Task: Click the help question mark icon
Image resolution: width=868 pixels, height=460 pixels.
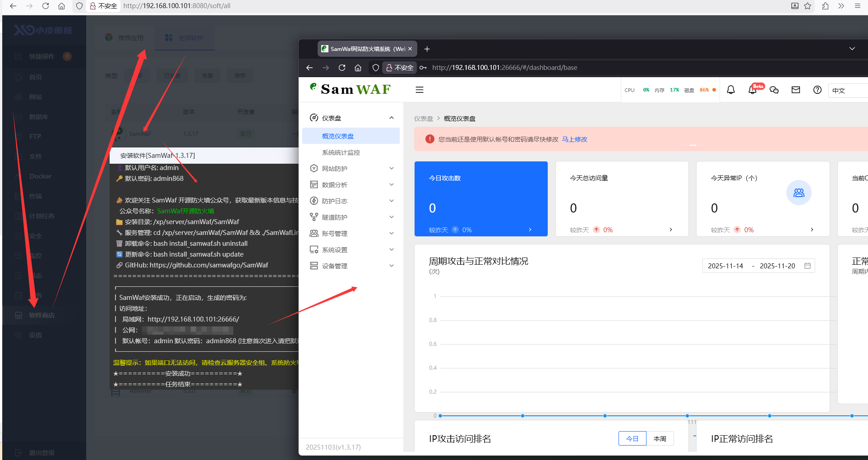Action: 817,90
